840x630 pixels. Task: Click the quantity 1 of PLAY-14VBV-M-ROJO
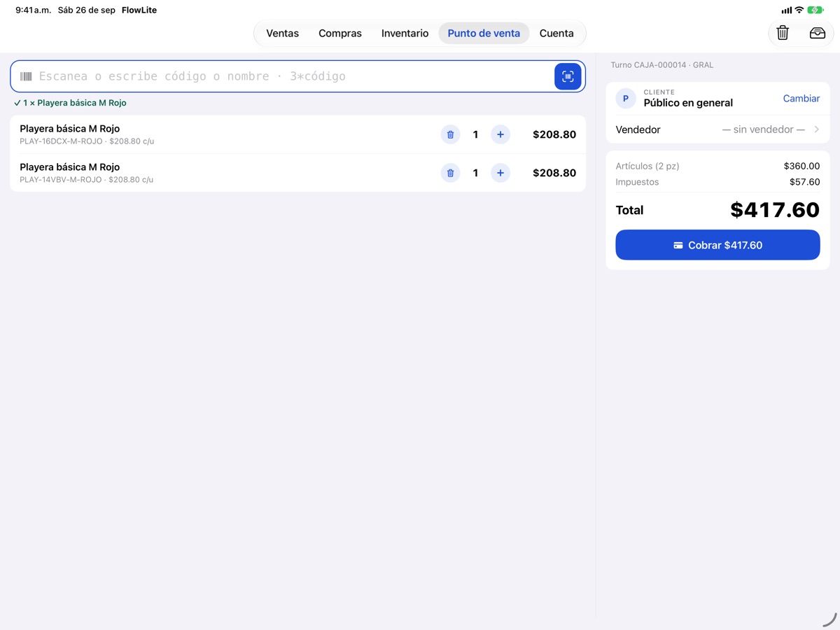click(x=475, y=173)
